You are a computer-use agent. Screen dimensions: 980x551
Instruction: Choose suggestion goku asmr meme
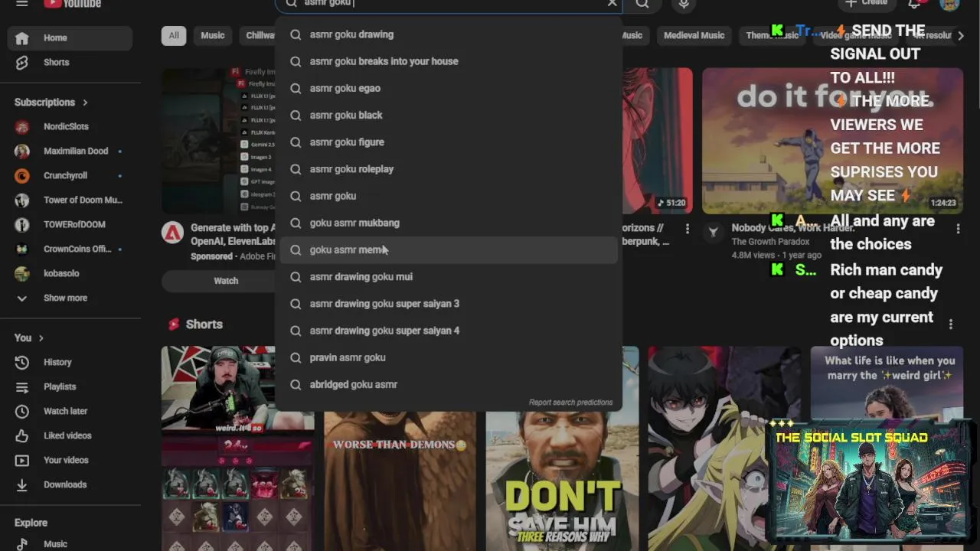(x=449, y=249)
